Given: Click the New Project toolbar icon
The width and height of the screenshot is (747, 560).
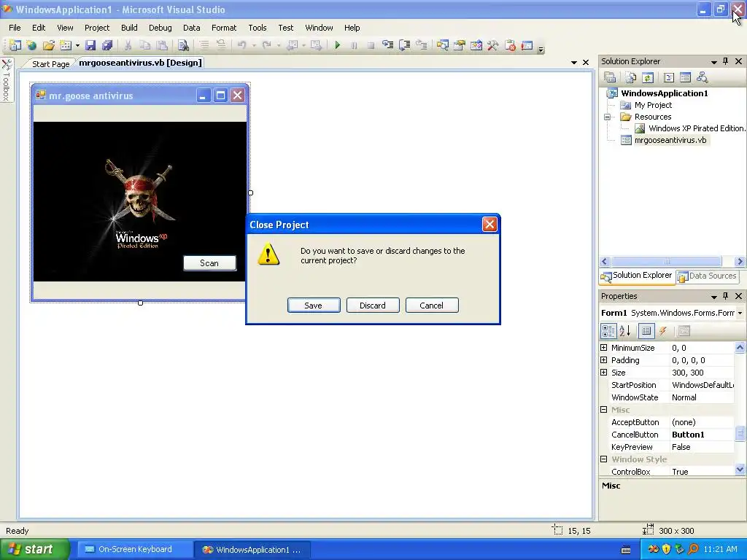Looking at the screenshot, I should [15, 45].
